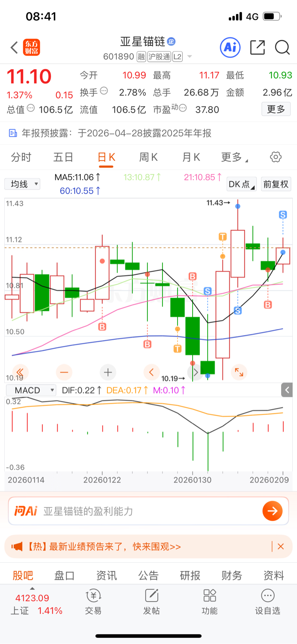The image size is (297, 644).
Task: Open the MACD indicator dropdown
Action: 31,390
